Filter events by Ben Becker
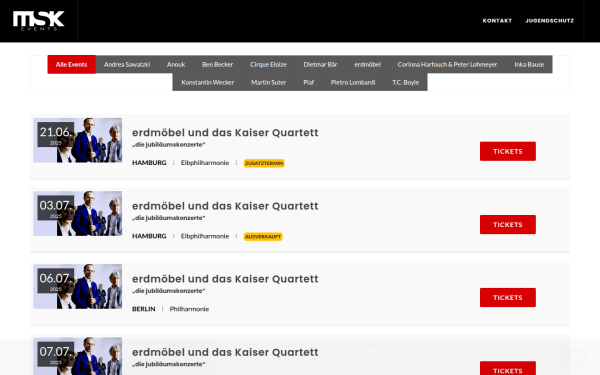Viewport: 600px width, 375px height. 217,64
